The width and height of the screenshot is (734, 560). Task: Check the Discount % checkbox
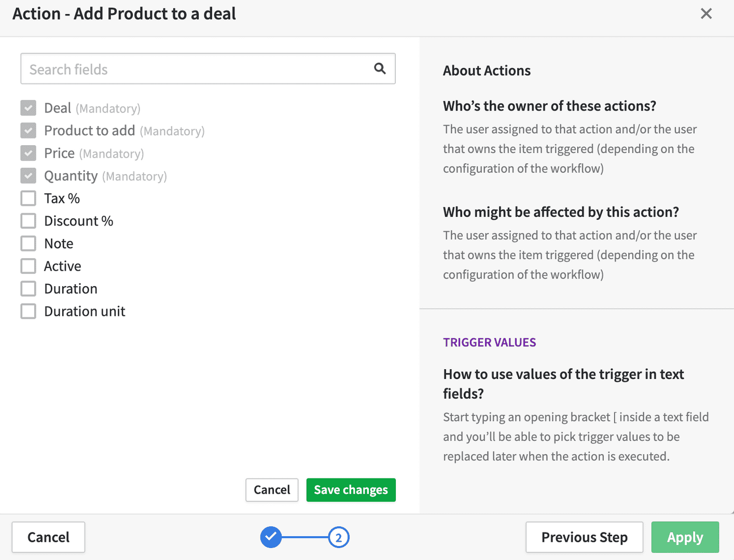28,221
